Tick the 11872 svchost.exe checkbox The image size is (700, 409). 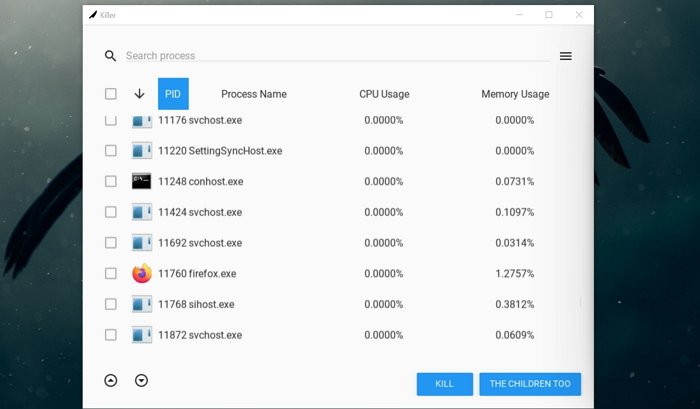pos(111,335)
